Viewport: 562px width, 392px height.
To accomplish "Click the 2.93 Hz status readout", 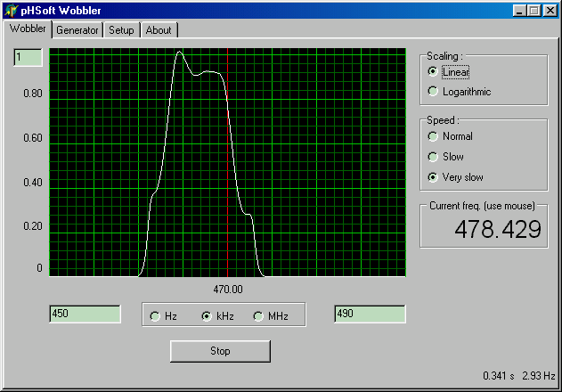I will [x=538, y=376].
